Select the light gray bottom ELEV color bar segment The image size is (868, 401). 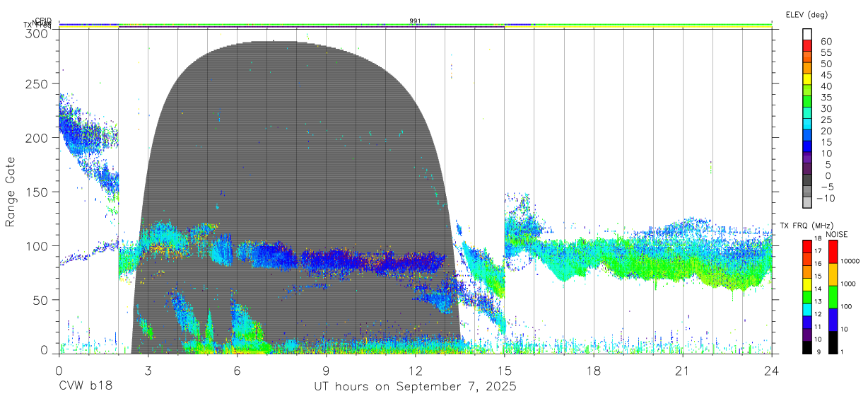[x=808, y=204]
